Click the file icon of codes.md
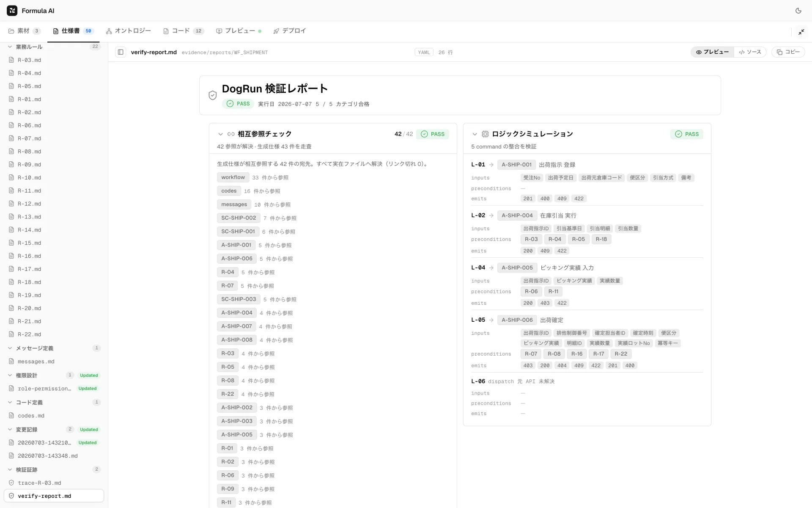The height and width of the screenshot is (508, 812). coord(11,416)
